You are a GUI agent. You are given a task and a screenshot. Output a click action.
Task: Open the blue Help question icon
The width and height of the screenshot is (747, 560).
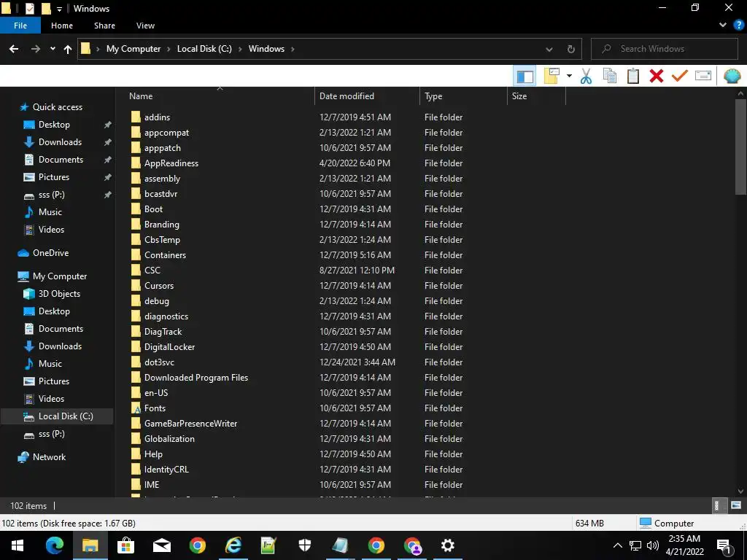pyautogui.click(x=738, y=26)
